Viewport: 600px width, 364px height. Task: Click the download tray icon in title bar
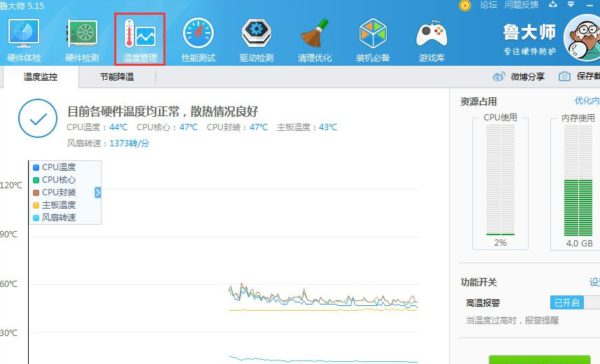[553, 4]
